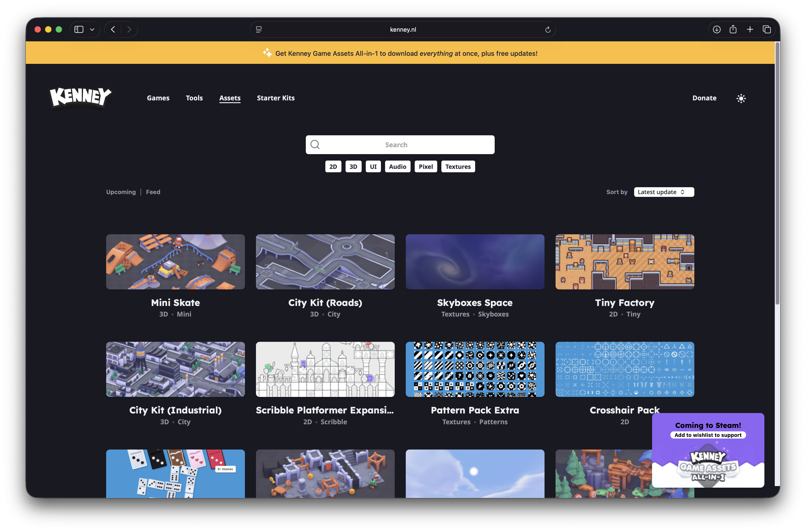Click the City Kit (Roads) title

pos(325,303)
